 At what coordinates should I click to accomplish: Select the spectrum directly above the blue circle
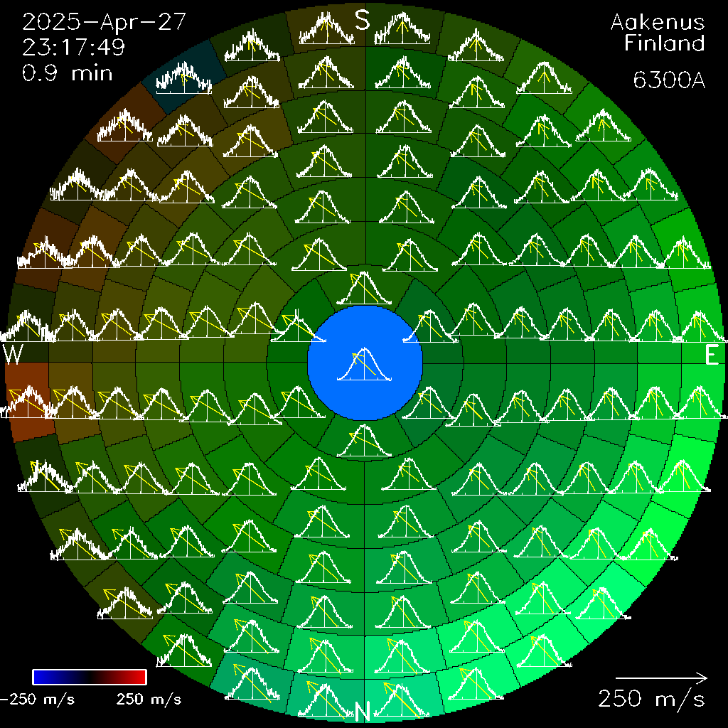click(x=364, y=288)
